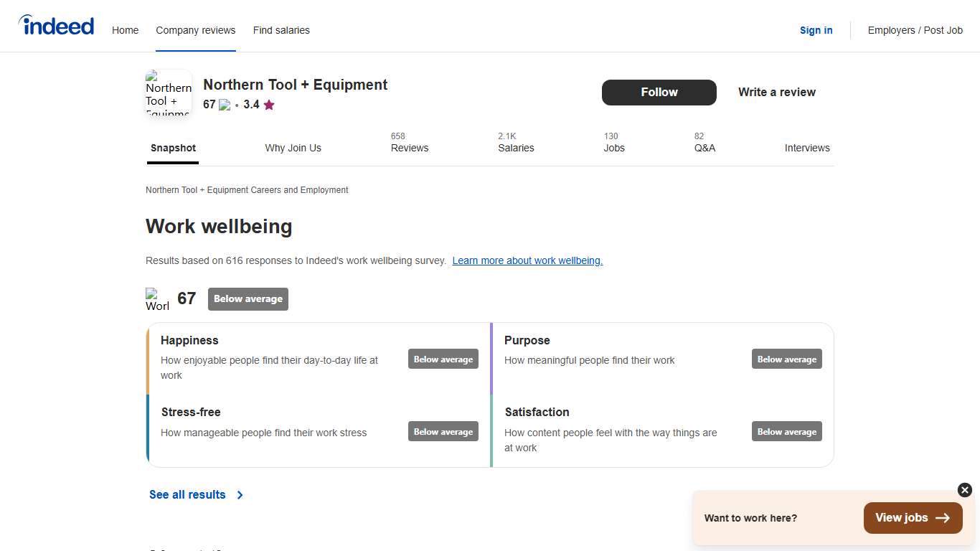The image size is (980, 551).
Task: Open the Reviews tab
Action: [409, 148]
